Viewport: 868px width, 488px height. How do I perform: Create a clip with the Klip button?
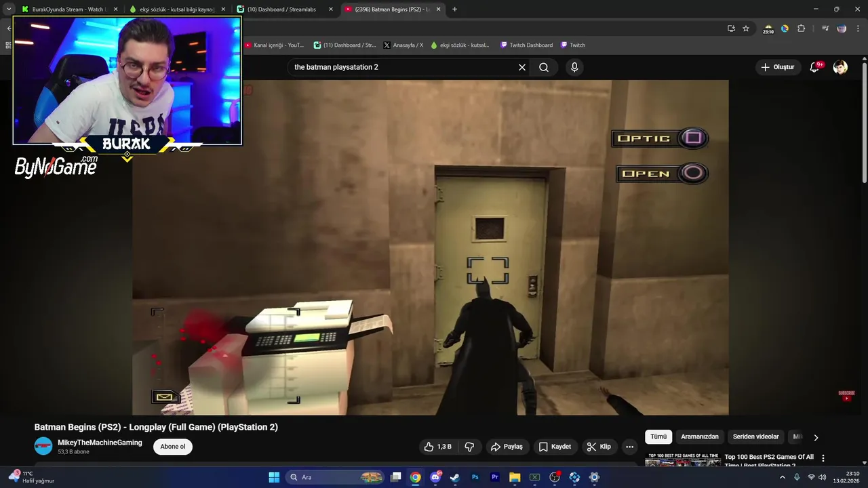pyautogui.click(x=599, y=447)
